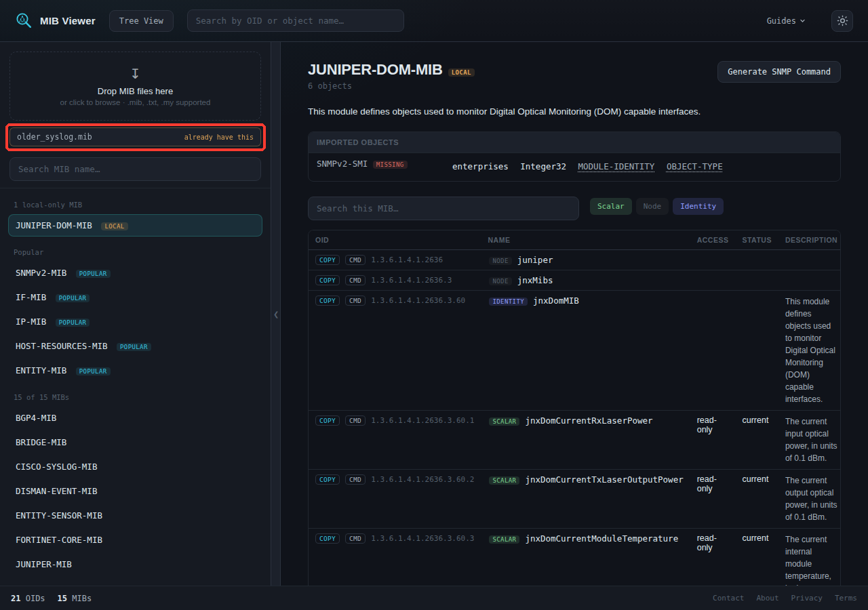
Task: Toggle the Scalar filter chip
Action: [611, 206]
